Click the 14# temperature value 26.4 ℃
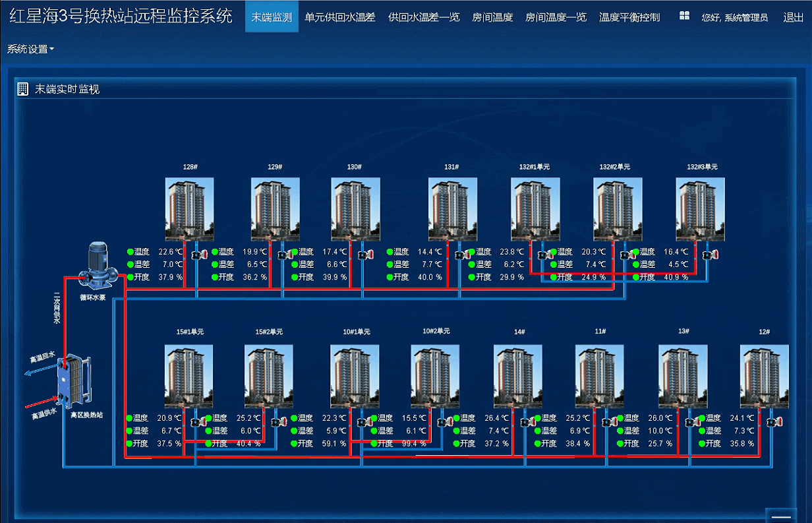This screenshot has width=812, height=523. pos(496,418)
